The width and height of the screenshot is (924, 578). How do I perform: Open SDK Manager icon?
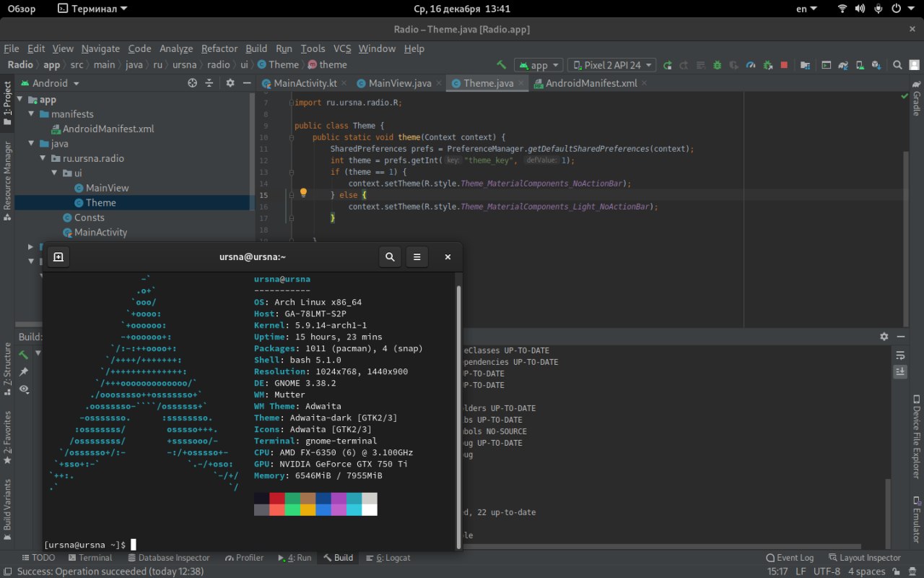click(x=876, y=65)
